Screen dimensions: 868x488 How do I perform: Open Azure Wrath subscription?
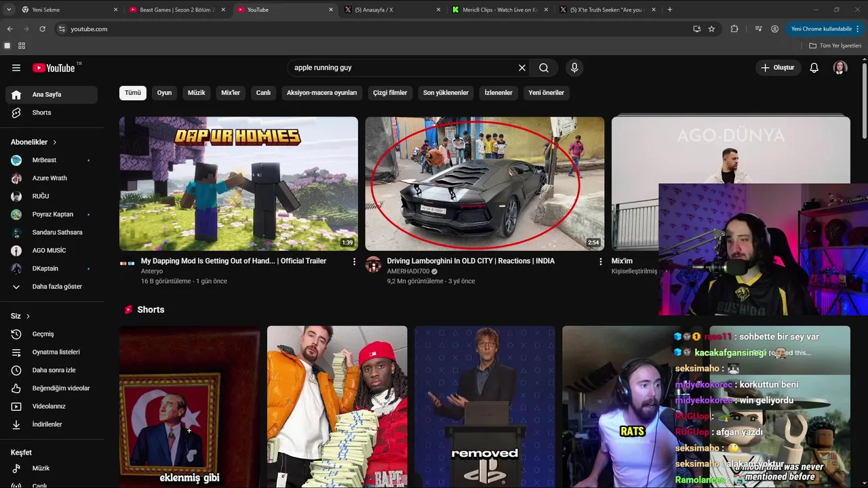click(x=52, y=178)
